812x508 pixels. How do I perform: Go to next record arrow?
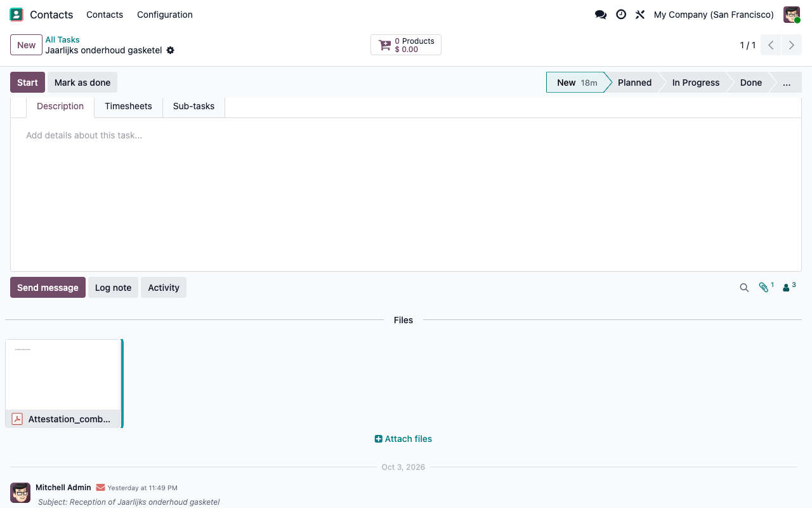[791, 45]
